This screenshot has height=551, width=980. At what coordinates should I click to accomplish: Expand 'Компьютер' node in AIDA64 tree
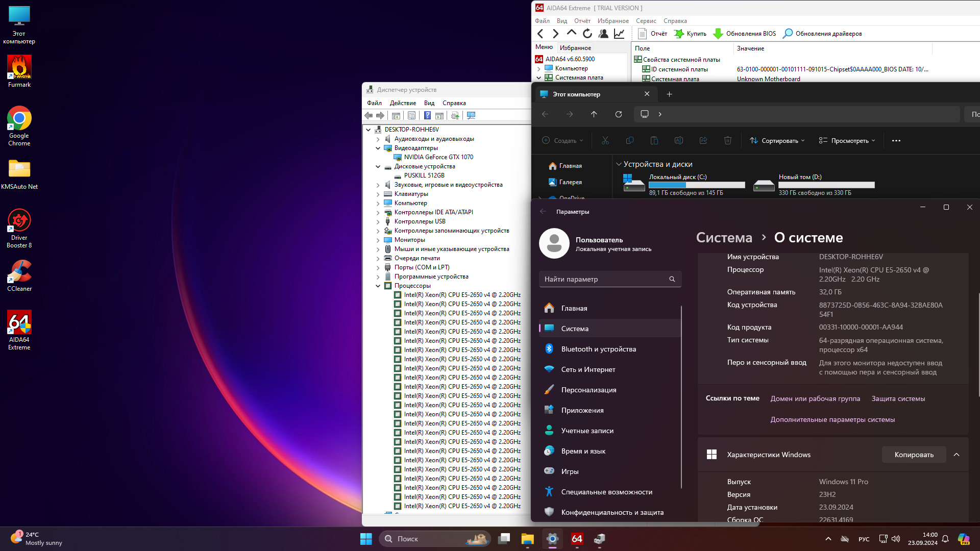(538, 68)
